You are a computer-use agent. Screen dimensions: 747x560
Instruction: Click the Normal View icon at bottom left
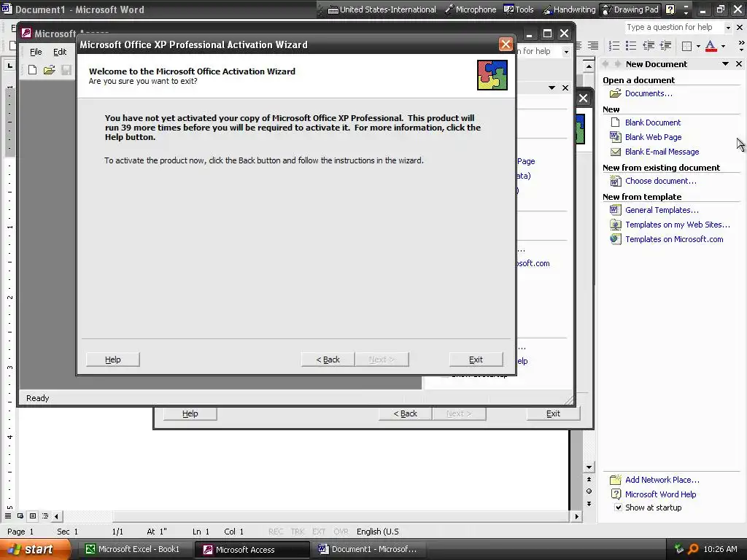click(x=8, y=516)
